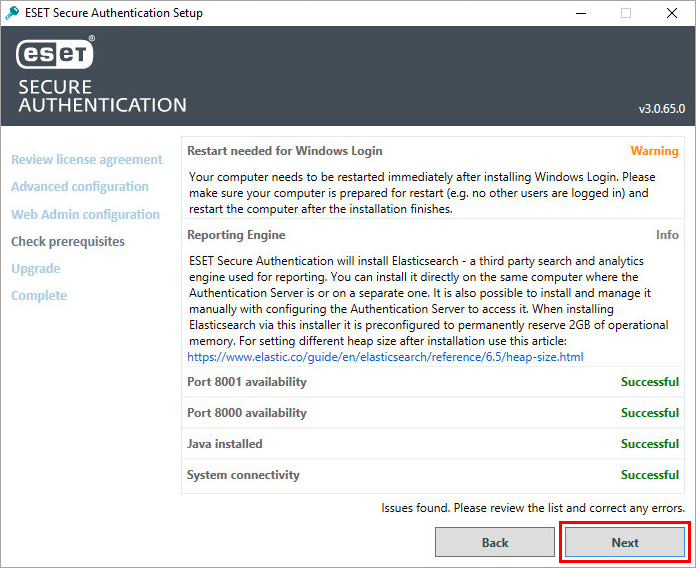Minimize the setup window
Screen dimensions: 696x568
tap(581, 13)
